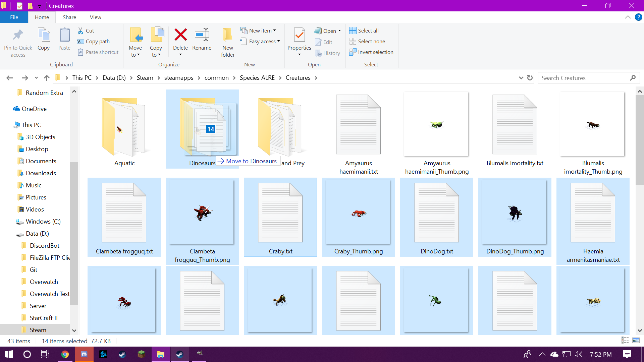Click the New folder icon
This screenshot has width=644, height=362.
pos(228,35)
